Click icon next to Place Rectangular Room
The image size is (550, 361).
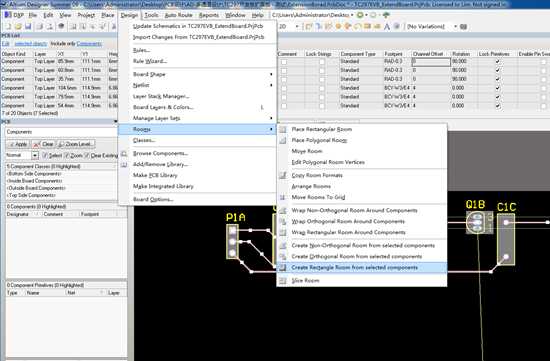pyautogui.click(x=283, y=129)
